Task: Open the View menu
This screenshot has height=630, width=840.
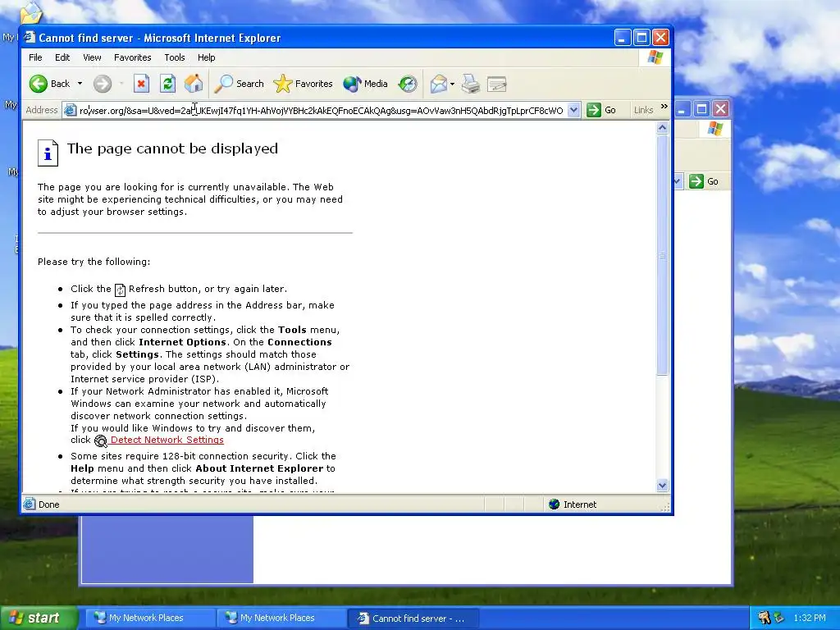Action: pos(92,57)
